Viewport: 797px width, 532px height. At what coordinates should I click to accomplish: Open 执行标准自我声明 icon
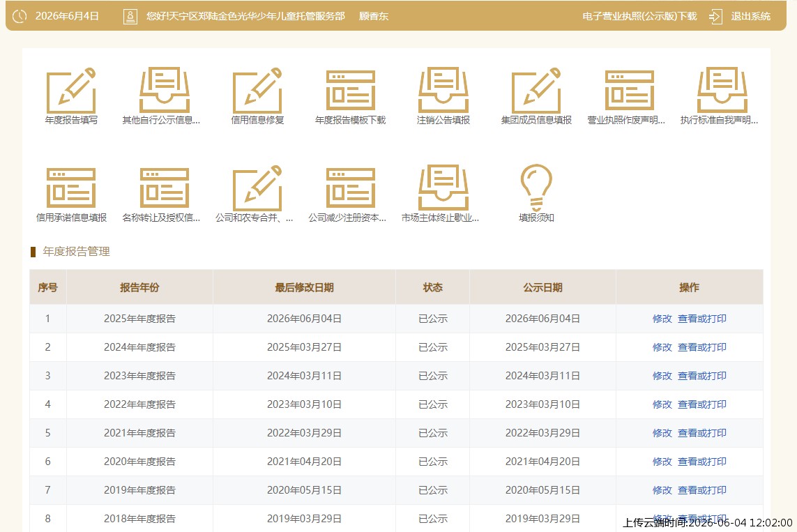pos(722,91)
